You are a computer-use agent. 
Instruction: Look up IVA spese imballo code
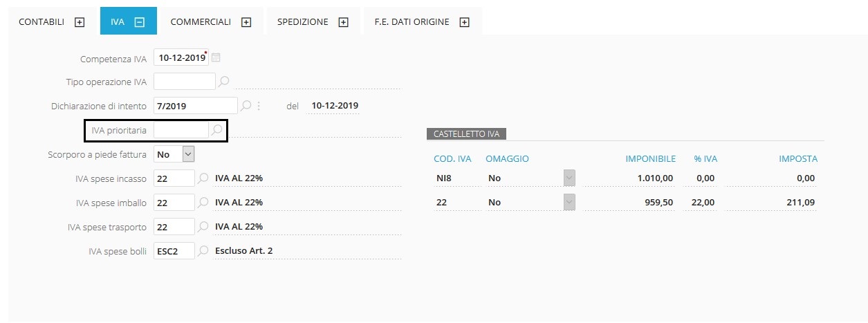pos(203,203)
